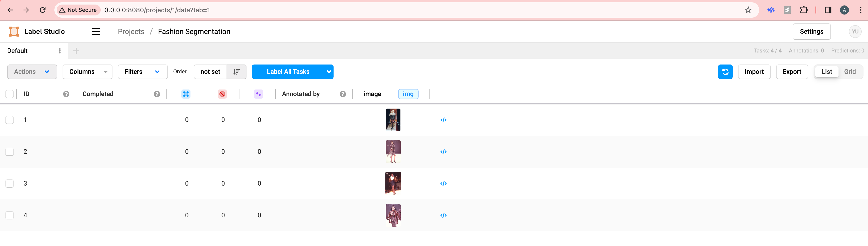868x246 pixels.
Task: Toggle the select-all checkbox in header
Action: 10,94
